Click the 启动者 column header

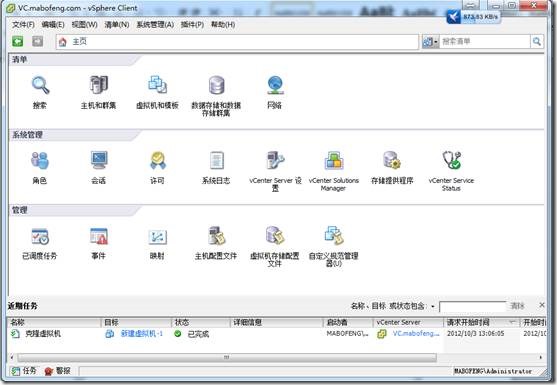(348, 322)
